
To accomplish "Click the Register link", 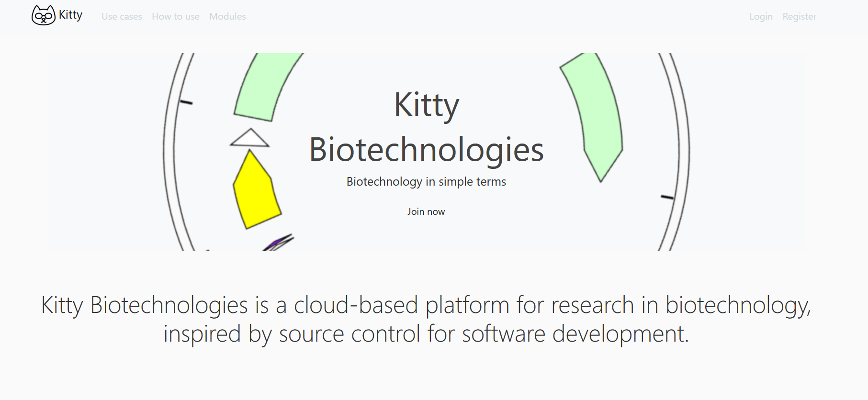I will pyautogui.click(x=799, y=16).
